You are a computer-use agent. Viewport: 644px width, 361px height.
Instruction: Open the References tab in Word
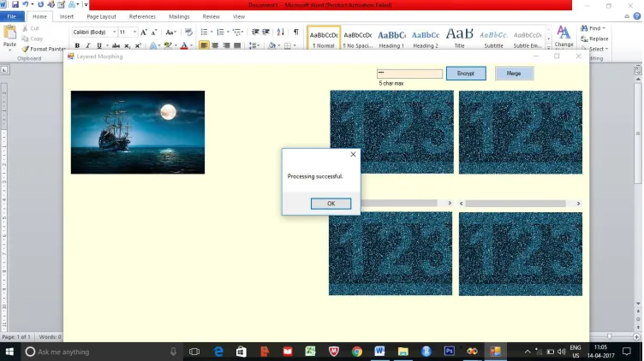(142, 16)
